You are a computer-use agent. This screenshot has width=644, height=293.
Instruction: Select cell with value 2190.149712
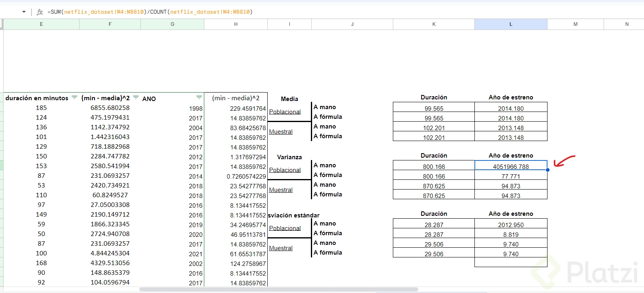[x=110, y=215]
